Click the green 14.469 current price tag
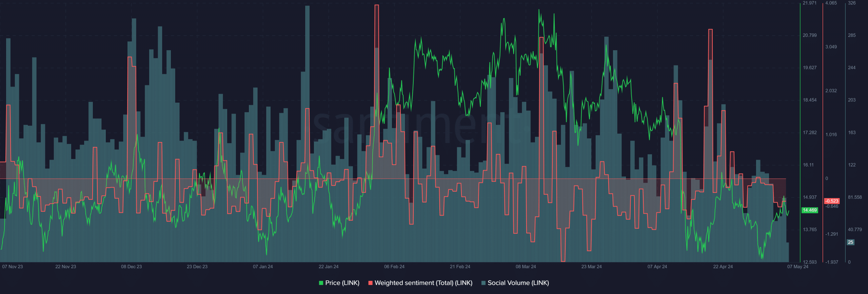Screen dimensions: 868x294 [x=810, y=210]
